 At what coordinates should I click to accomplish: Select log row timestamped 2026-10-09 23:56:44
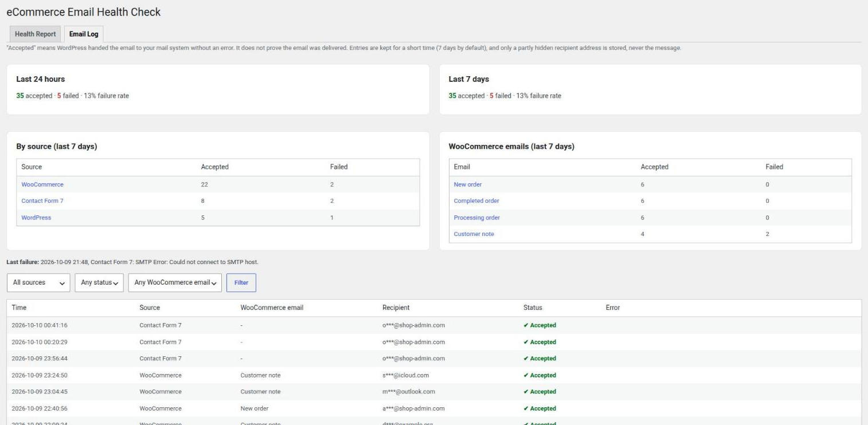click(434, 359)
